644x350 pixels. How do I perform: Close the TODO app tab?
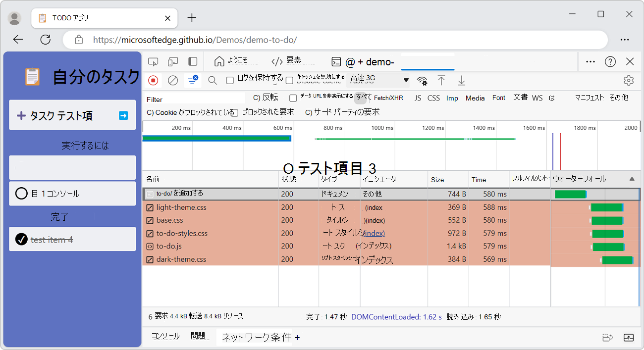(x=167, y=18)
